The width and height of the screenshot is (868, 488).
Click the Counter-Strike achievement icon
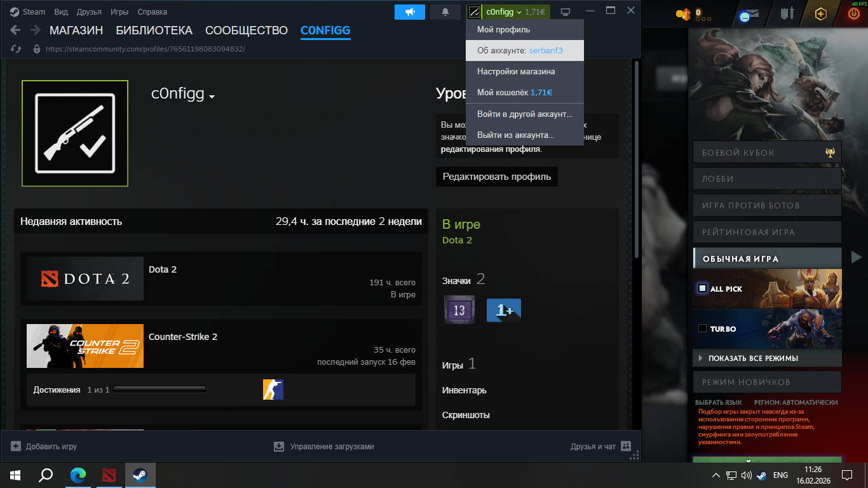tap(273, 390)
